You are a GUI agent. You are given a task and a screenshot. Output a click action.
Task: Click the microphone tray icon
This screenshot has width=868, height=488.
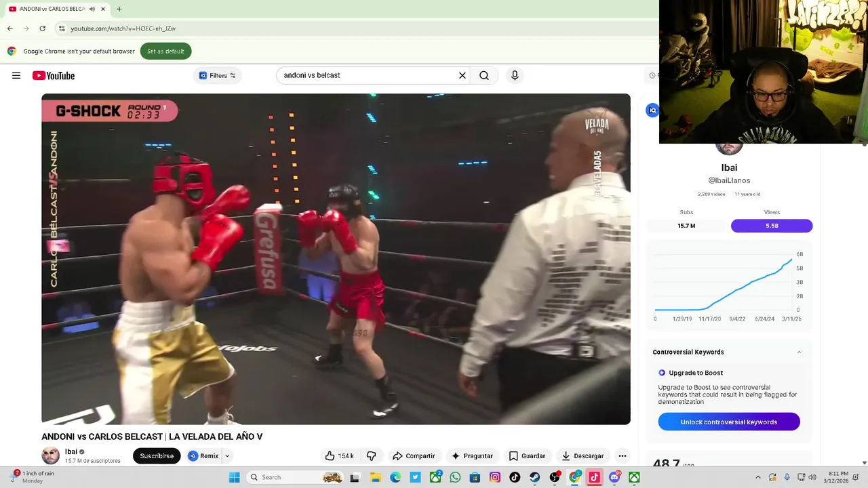[x=787, y=477]
